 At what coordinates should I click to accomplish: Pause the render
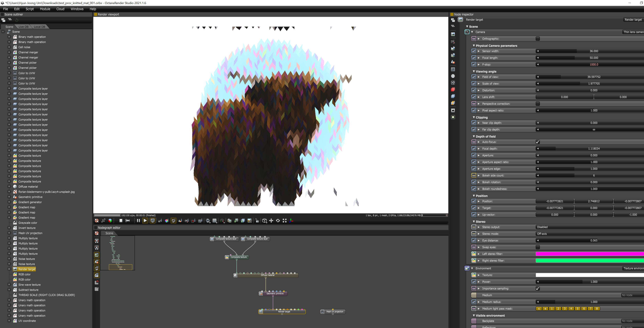point(138,221)
